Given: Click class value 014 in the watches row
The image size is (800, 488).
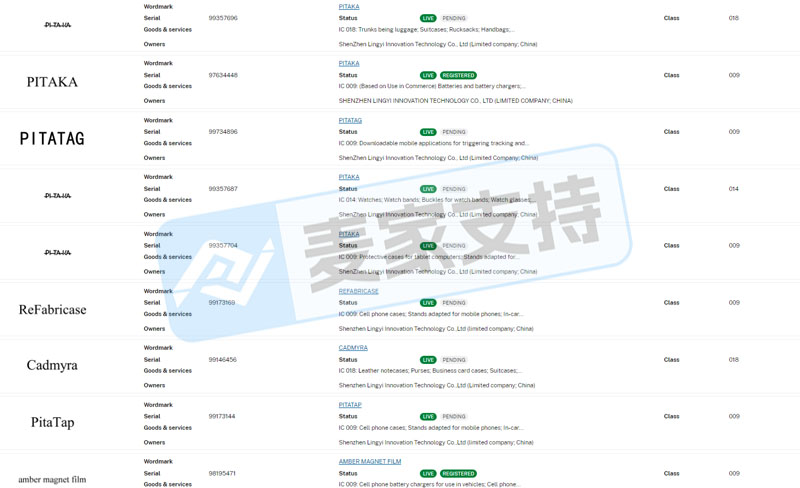Looking at the screenshot, I should [x=734, y=189].
